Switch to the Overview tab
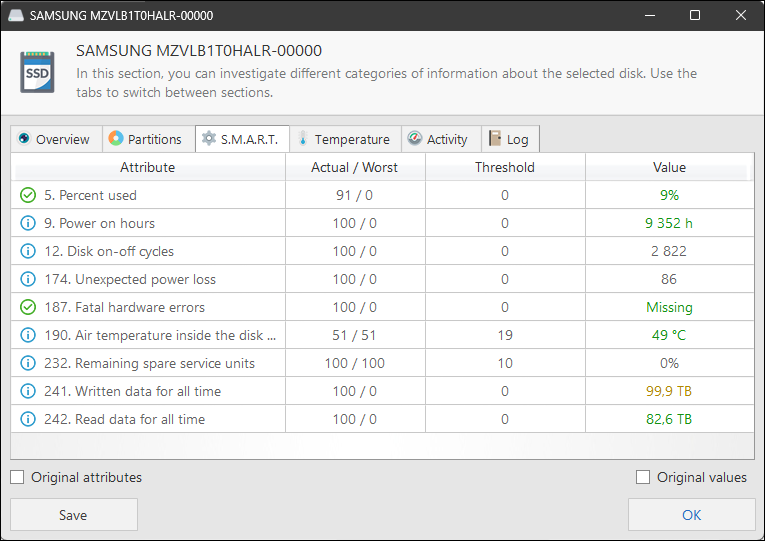 [54, 139]
